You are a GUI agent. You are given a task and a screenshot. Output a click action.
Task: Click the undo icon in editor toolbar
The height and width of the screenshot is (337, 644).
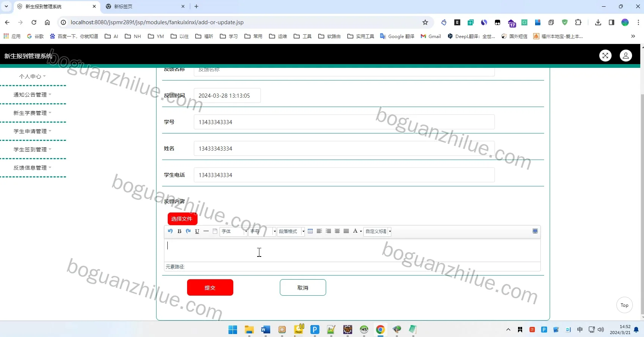[170, 231]
